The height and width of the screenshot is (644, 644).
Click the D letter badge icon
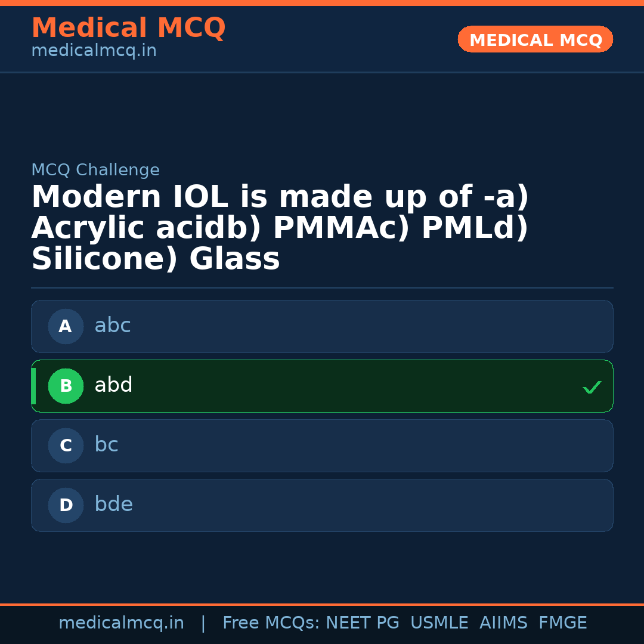click(x=66, y=505)
